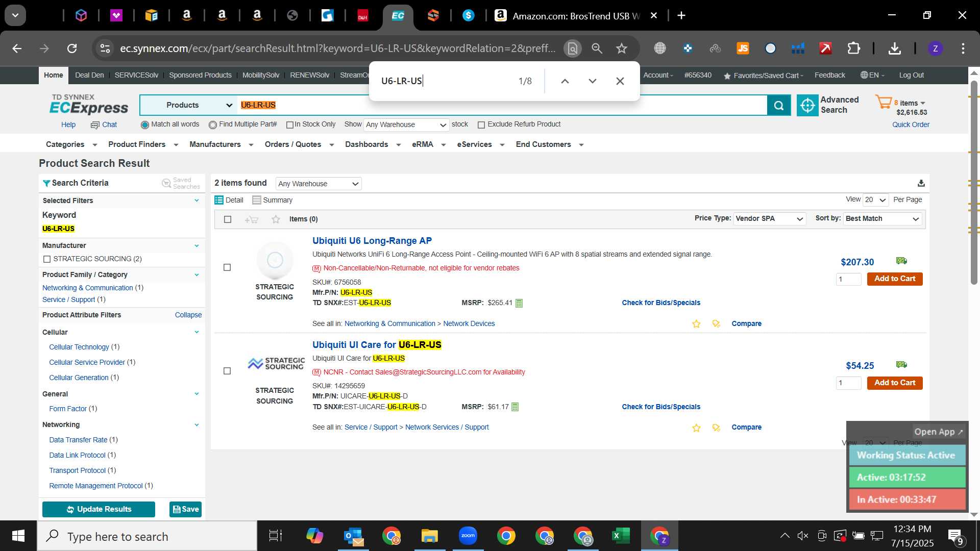Viewport: 980px width, 551px height.
Task: Check for Bids/Specials on U6 Long-Range AP
Action: 660,303
